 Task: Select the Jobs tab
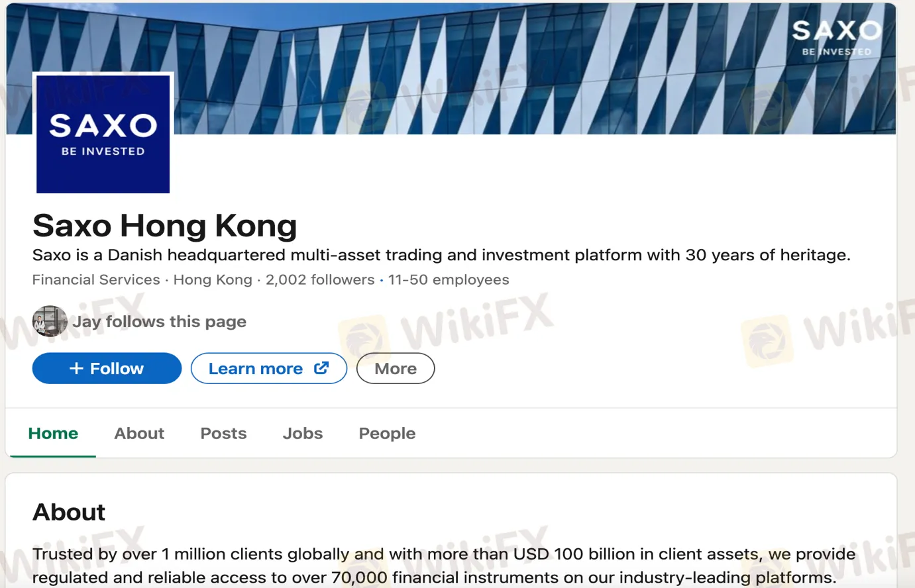click(303, 434)
